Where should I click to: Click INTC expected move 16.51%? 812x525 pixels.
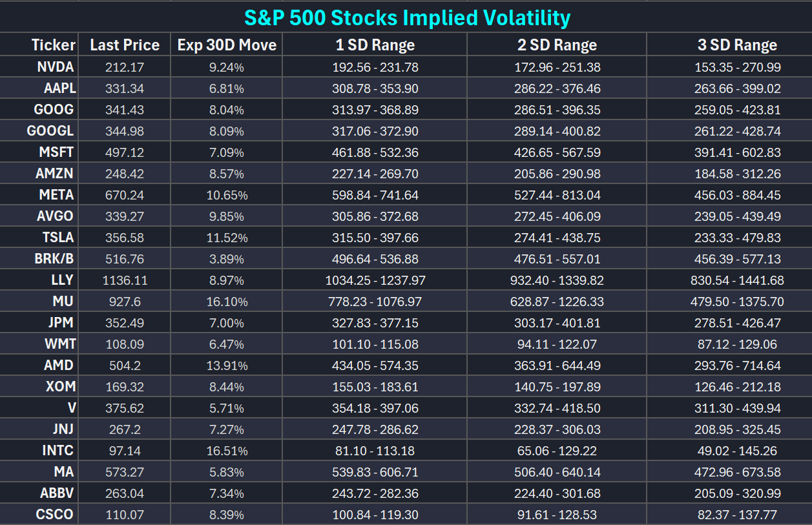(x=227, y=451)
